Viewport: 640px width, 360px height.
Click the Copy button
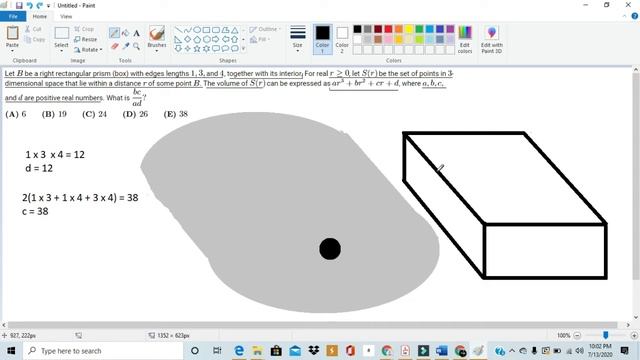(35, 40)
